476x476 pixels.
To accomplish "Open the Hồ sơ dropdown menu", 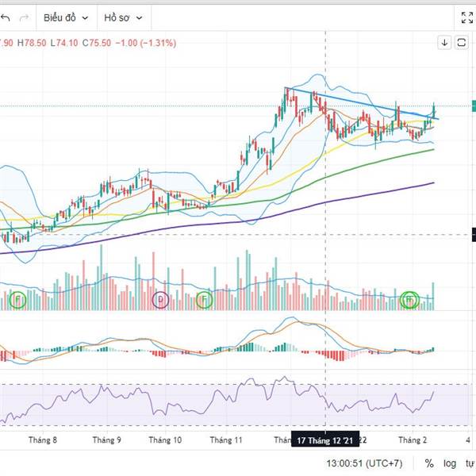I will (x=123, y=18).
